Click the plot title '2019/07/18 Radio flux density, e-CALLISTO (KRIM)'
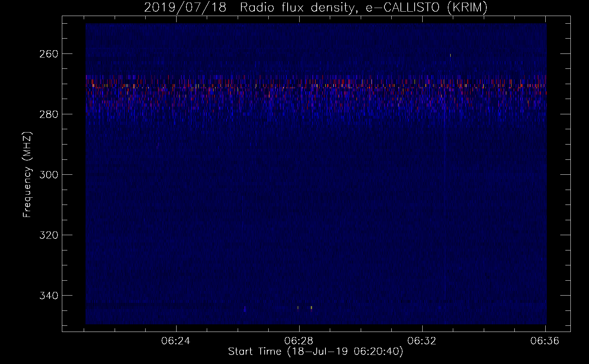This screenshot has height=364, width=589. [x=316, y=7]
